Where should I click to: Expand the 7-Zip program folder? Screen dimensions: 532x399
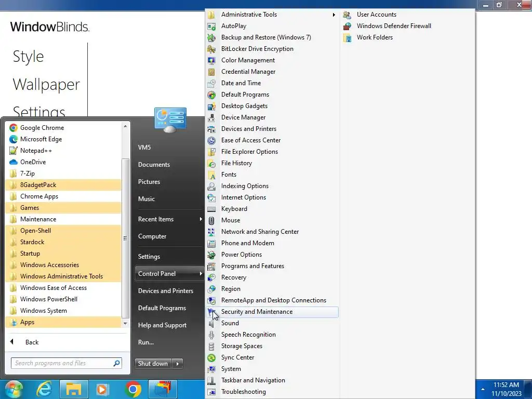(63, 174)
